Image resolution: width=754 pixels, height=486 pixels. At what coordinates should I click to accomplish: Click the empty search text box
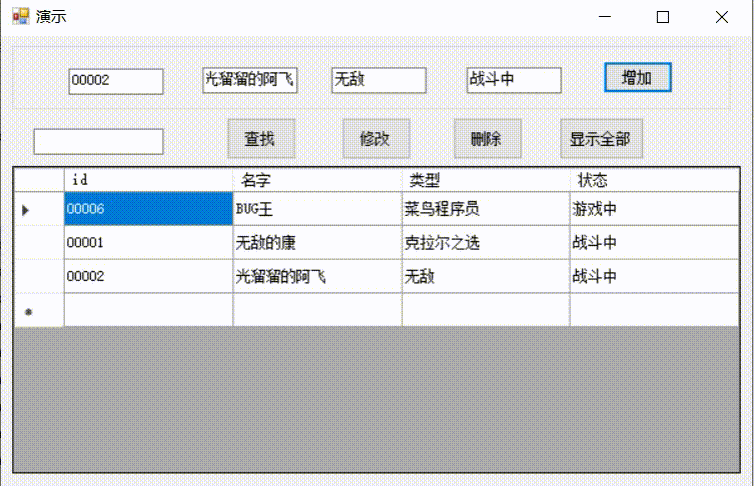(x=99, y=141)
